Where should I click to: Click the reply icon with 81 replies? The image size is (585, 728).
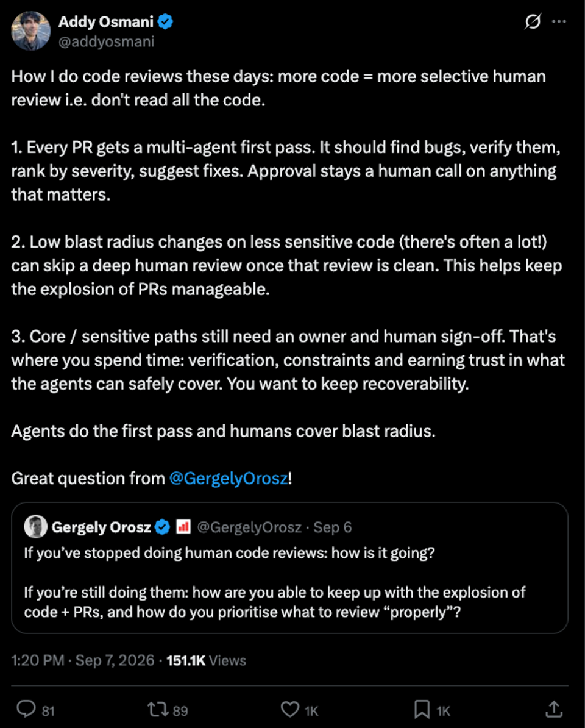pos(26,709)
